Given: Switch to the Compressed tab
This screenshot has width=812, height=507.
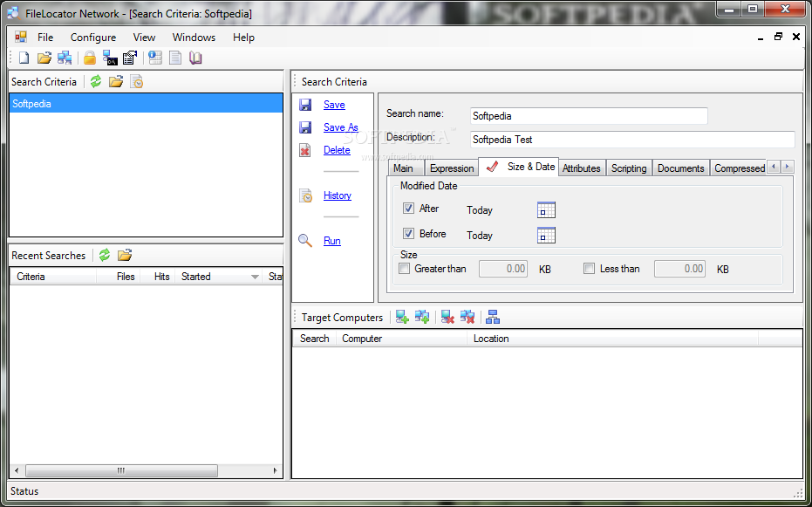Looking at the screenshot, I should [x=738, y=168].
